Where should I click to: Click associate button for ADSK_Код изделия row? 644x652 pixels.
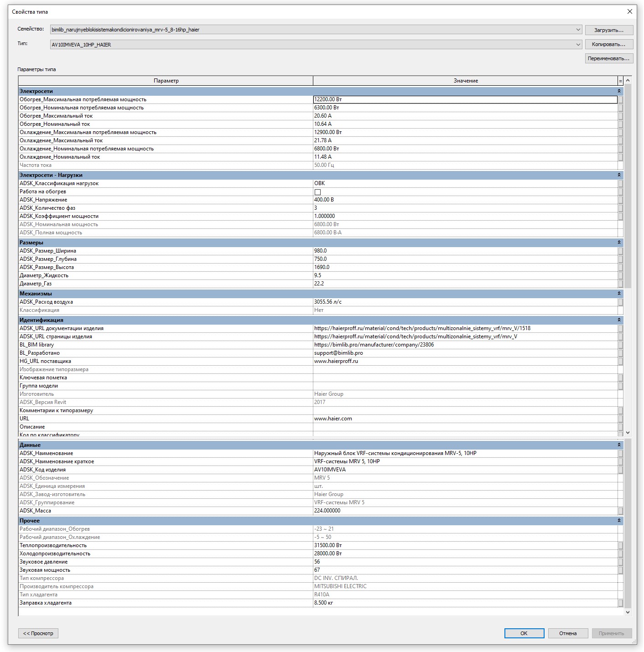tap(620, 470)
